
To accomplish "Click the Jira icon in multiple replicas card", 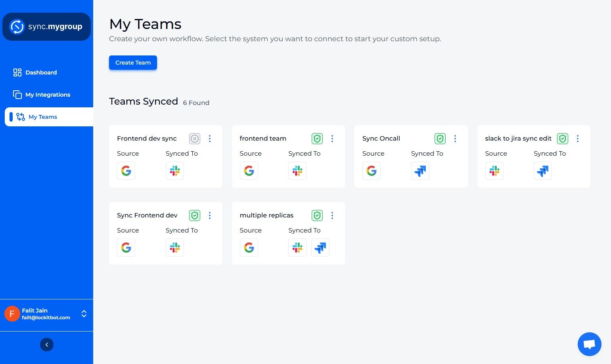I will [x=320, y=248].
